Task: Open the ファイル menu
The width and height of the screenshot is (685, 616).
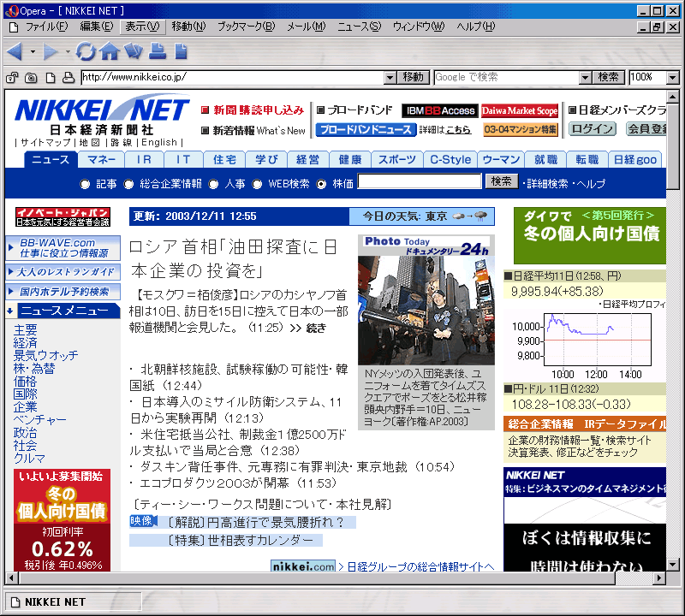Action: [46, 27]
